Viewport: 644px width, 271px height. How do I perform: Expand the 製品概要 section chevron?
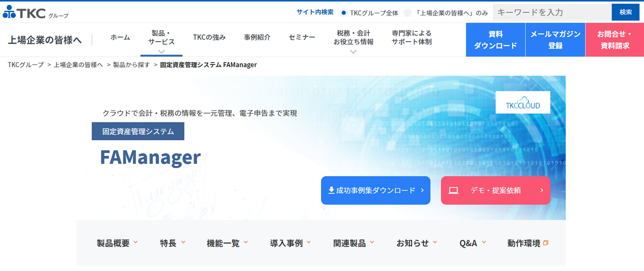click(136, 242)
